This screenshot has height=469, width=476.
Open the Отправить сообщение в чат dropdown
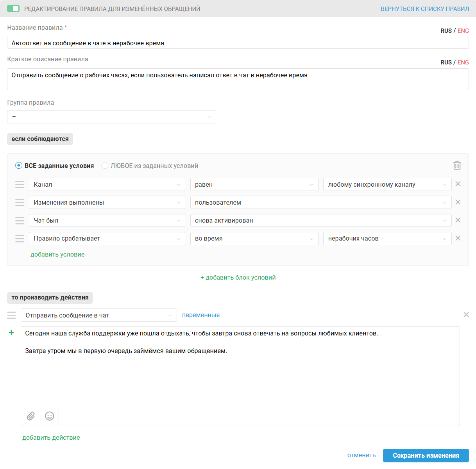(x=98, y=315)
